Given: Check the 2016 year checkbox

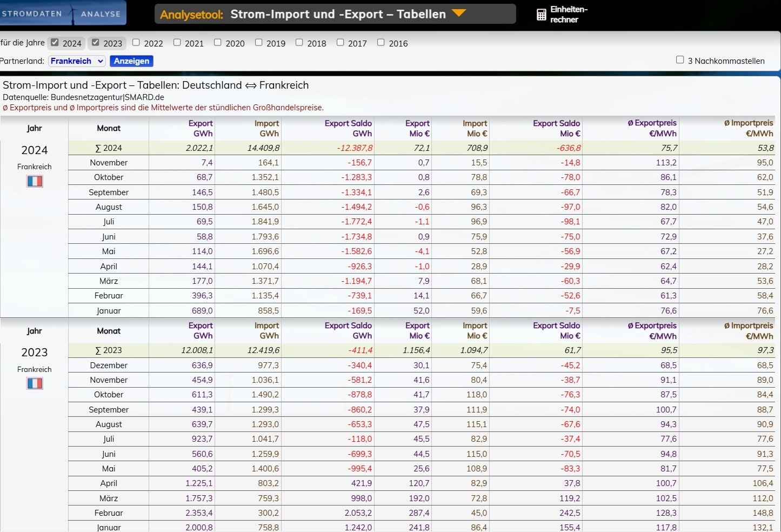Looking at the screenshot, I should pyautogui.click(x=381, y=43).
